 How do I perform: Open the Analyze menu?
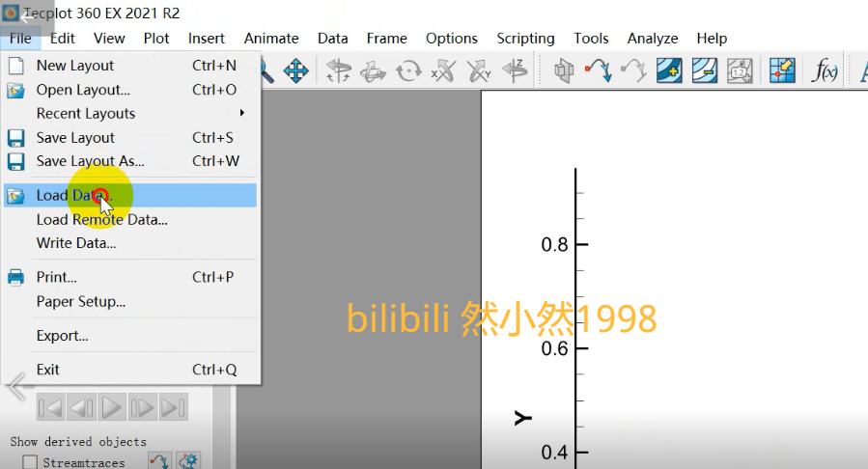[652, 39]
